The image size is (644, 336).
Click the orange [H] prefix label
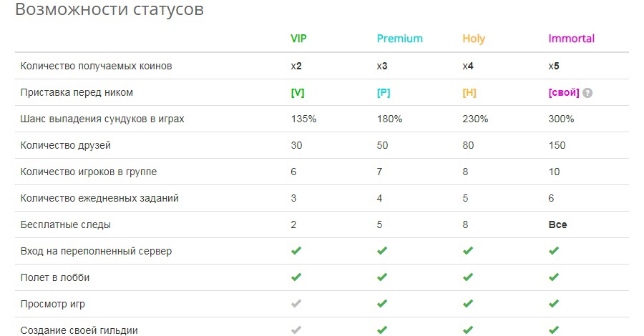tap(469, 93)
